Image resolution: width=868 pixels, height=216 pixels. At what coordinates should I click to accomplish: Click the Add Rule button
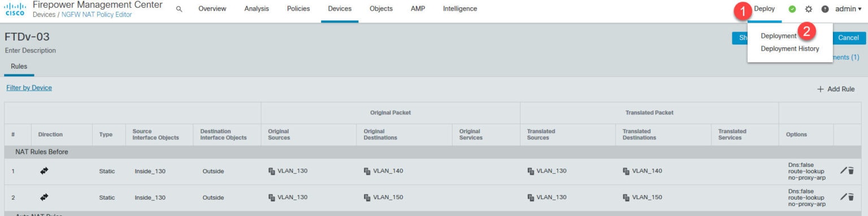(836, 89)
